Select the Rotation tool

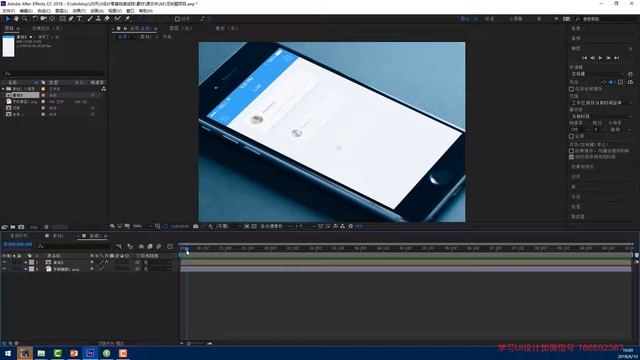tap(35, 19)
